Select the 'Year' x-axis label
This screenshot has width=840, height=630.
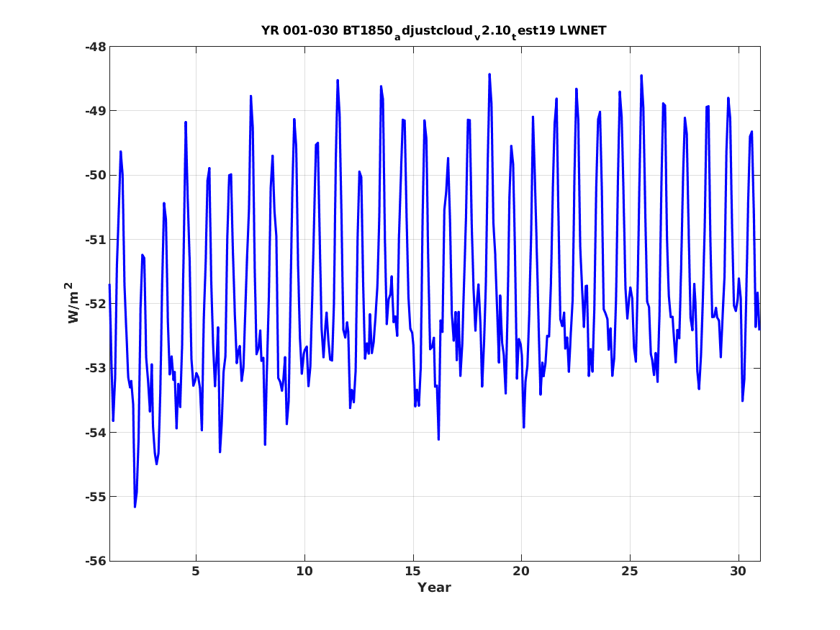coord(434,588)
